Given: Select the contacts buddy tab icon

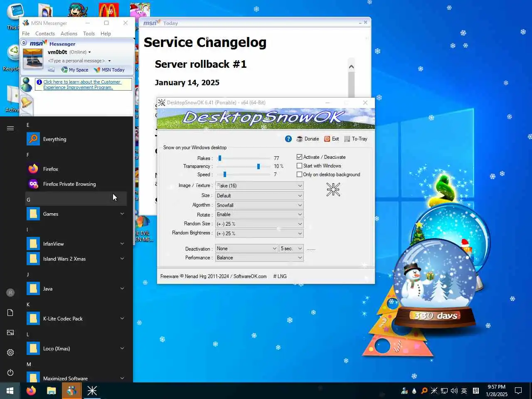Looking at the screenshot, I should pyautogui.click(x=27, y=84).
